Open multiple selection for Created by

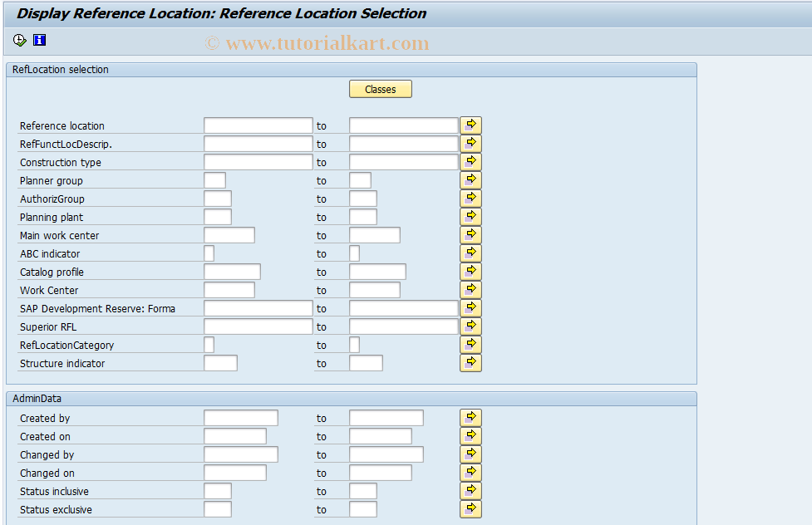click(470, 417)
